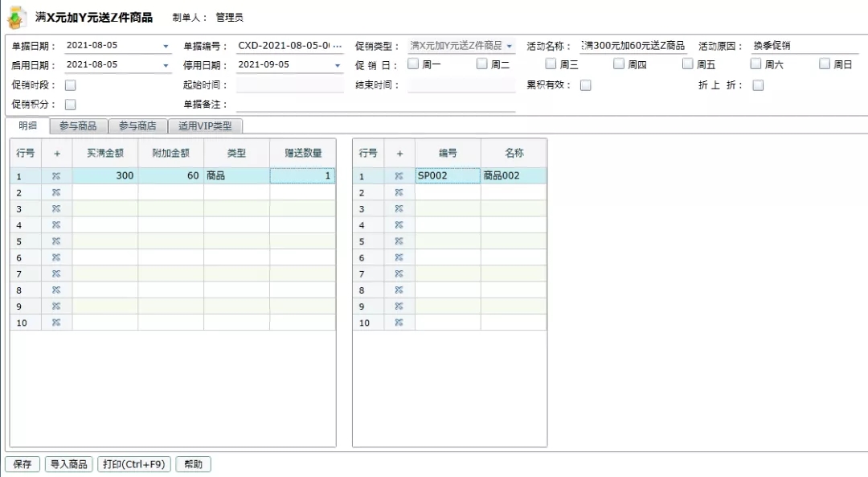Viewport: 868px width, 477px height.
Task: Click the 单据备注 input field
Action: click(375, 104)
